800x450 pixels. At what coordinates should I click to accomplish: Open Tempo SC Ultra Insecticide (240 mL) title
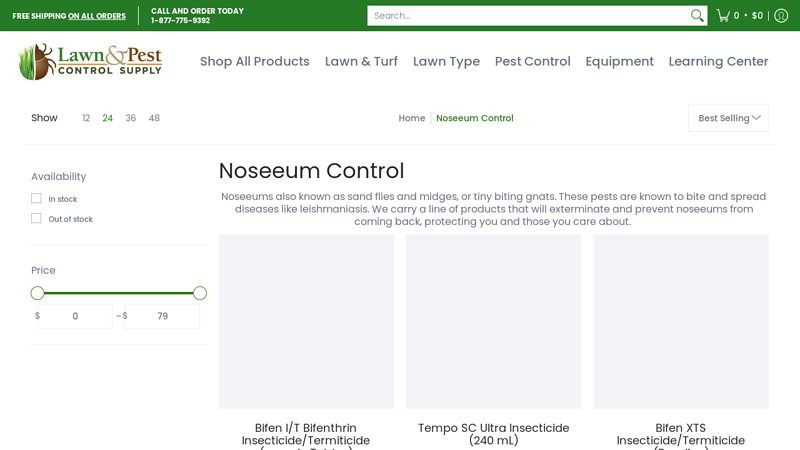click(493, 434)
